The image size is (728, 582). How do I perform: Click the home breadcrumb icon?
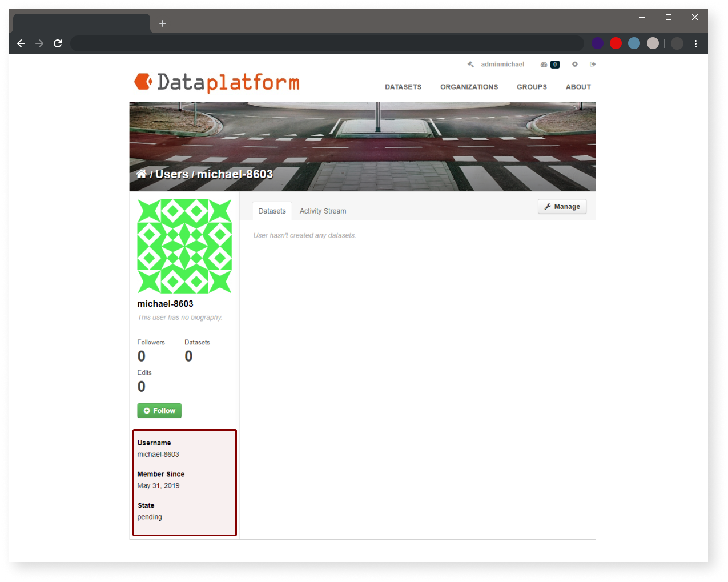142,174
